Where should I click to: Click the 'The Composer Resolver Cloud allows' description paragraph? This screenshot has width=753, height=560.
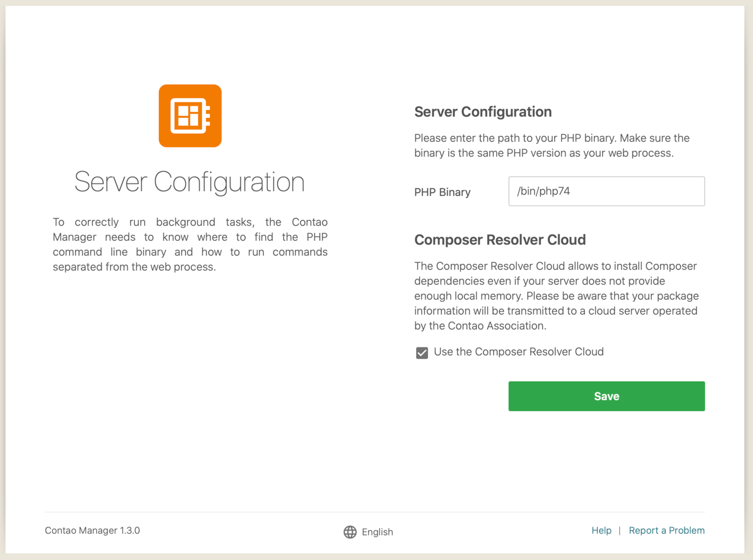coord(556,296)
